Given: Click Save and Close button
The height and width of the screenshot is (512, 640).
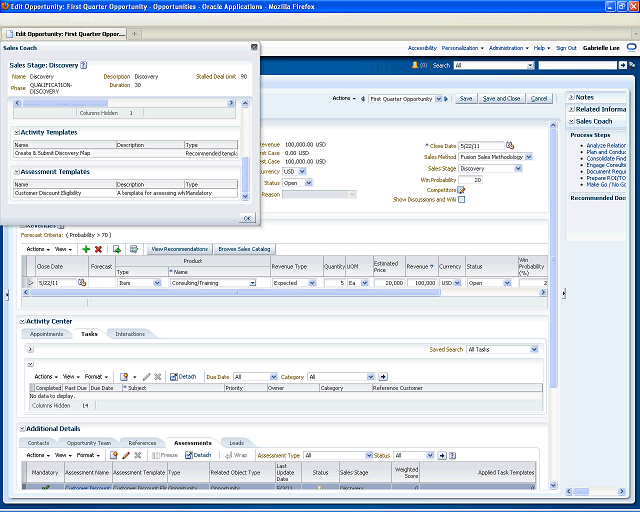Looking at the screenshot, I should tap(501, 99).
